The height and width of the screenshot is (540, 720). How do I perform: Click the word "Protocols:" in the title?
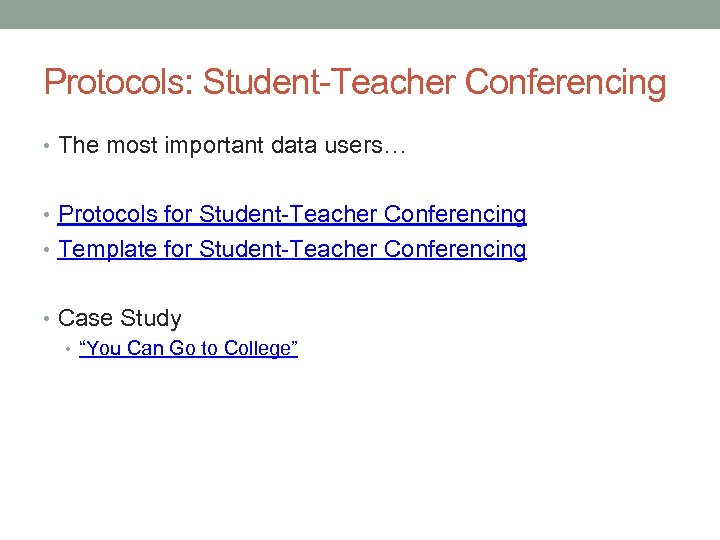[x=119, y=82]
